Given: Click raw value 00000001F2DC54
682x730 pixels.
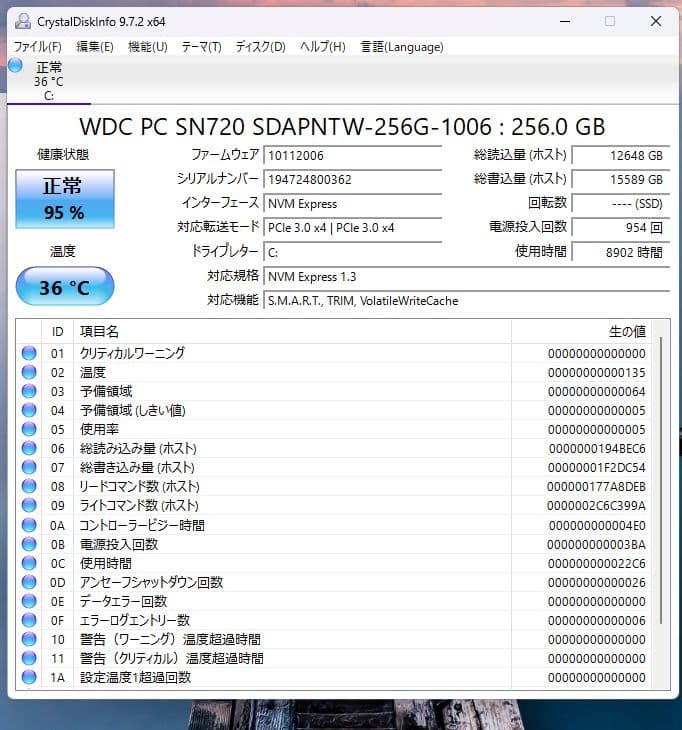Looking at the screenshot, I should [597, 467].
